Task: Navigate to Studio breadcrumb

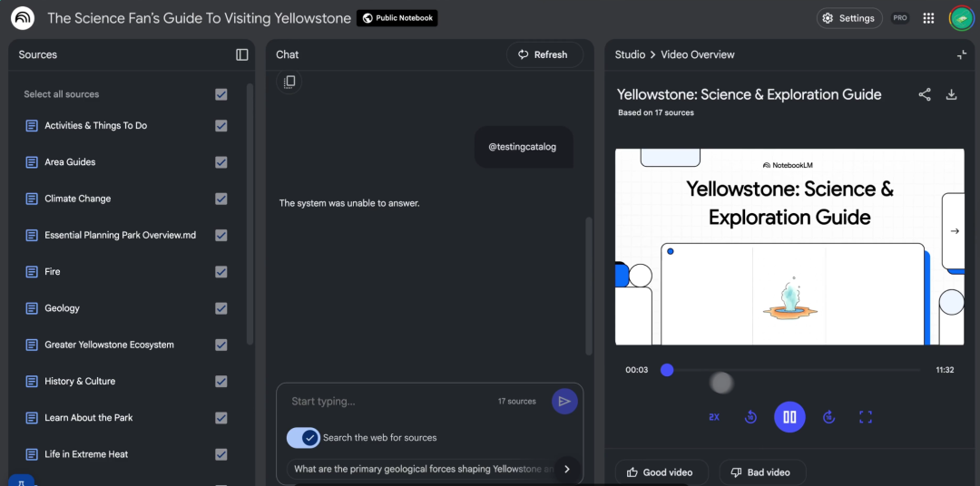Action: (630, 54)
